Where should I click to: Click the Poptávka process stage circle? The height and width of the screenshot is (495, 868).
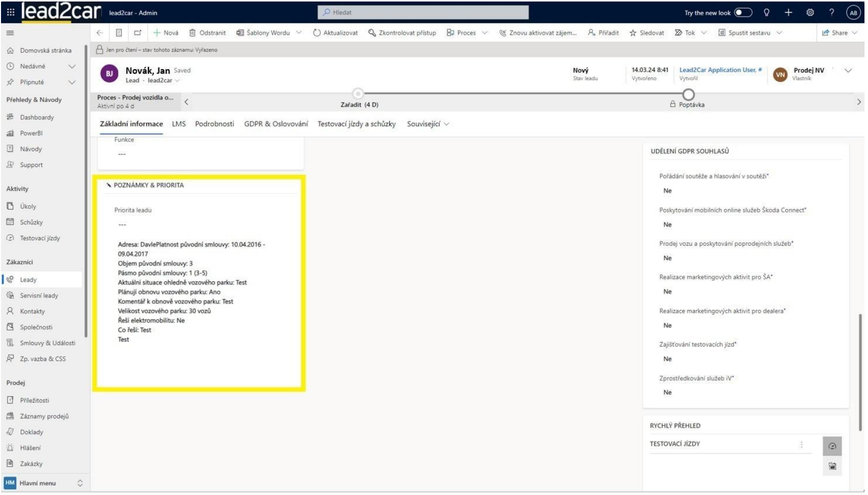(688, 94)
